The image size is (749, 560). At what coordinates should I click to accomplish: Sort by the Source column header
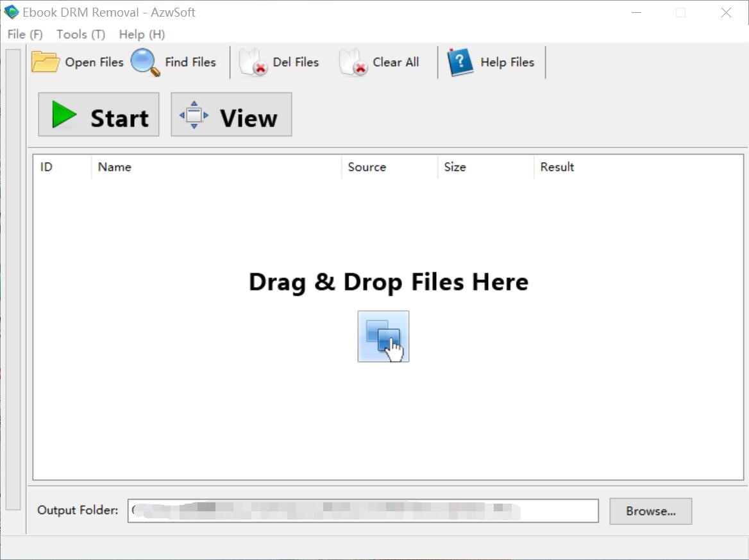[389, 167]
